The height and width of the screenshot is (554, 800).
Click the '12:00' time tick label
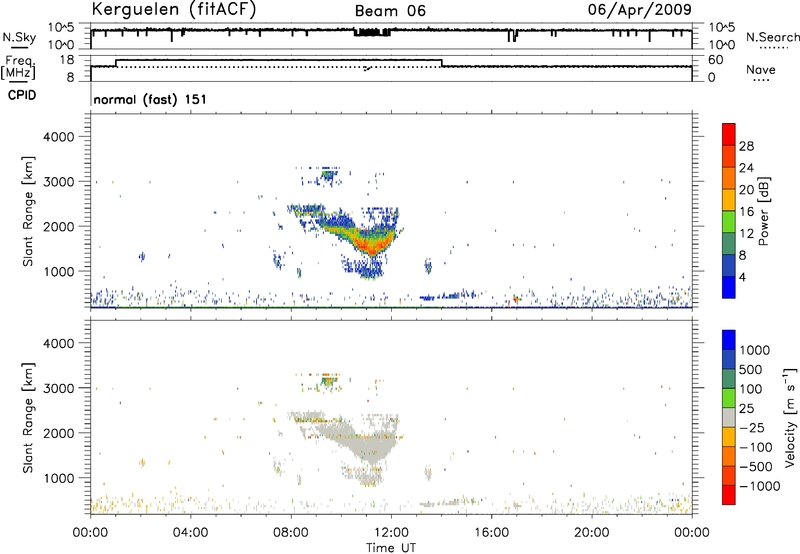[x=391, y=533]
